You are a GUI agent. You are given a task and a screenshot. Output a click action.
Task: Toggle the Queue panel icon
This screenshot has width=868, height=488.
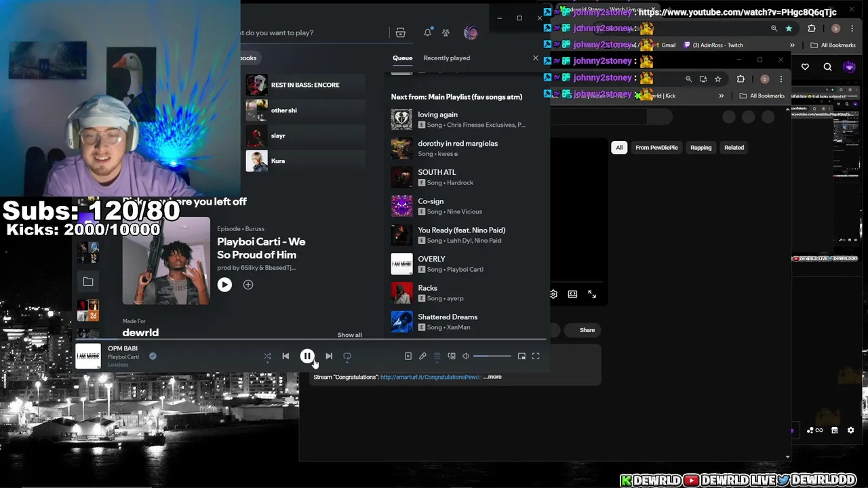coord(437,356)
